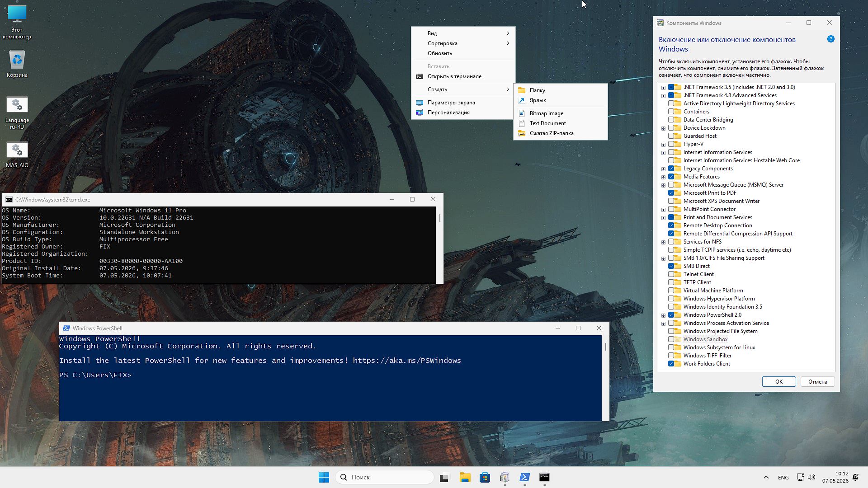This screenshot has height=488, width=868.
Task: Click the Компоненты Windows title bar icon
Action: click(660, 23)
